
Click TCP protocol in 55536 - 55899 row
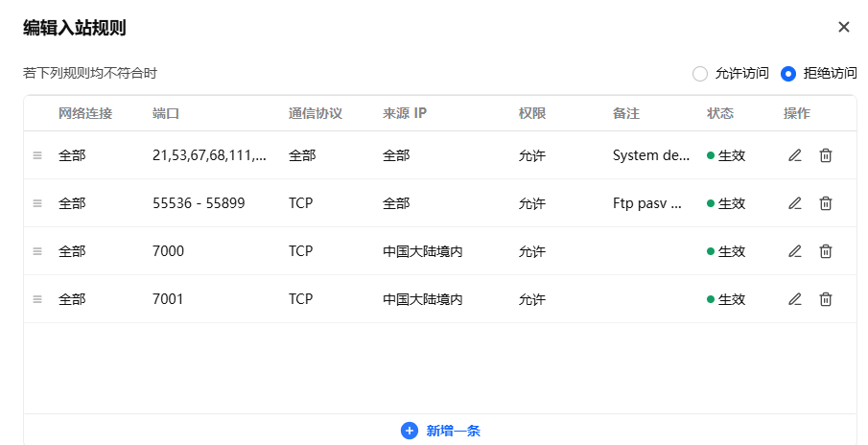point(300,203)
